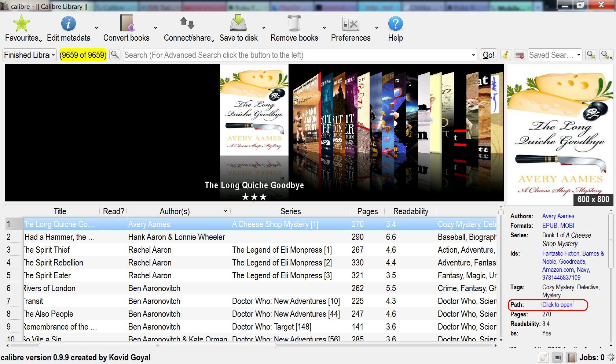
Task: Open Advanced Search via the magnifier icon
Action: click(x=115, y=55)
